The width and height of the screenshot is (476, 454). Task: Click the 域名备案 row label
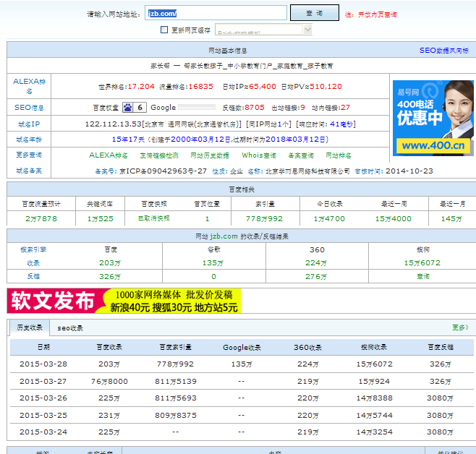click(x=29, y=171)
